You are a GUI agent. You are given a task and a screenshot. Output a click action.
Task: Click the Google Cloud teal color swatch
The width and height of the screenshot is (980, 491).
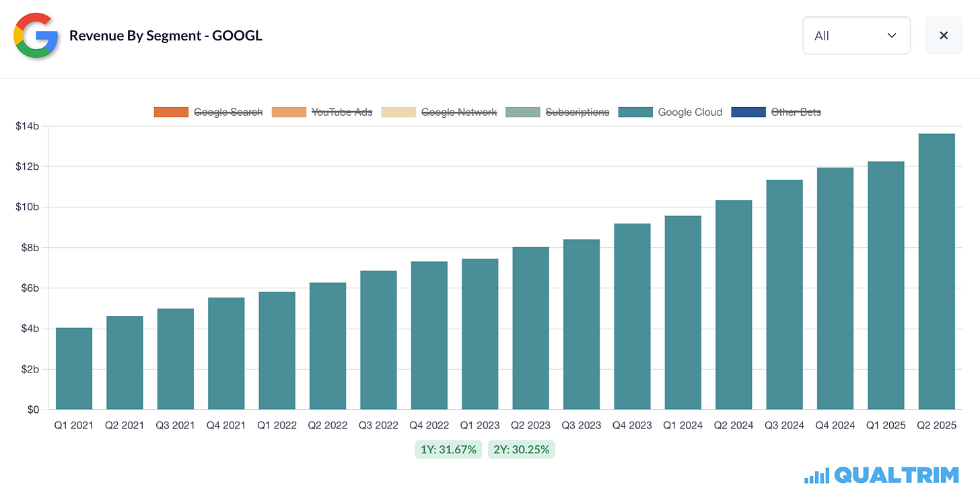pyautogui.click(x=635, y=112)
